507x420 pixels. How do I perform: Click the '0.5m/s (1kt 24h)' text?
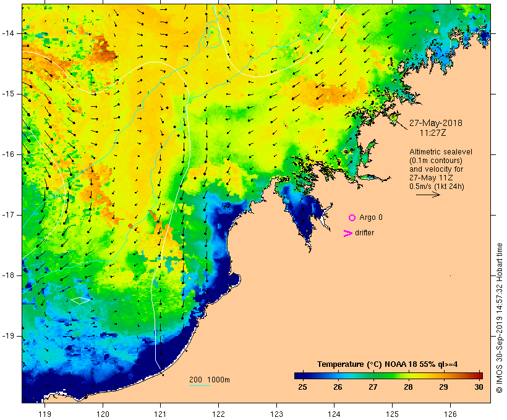(437, 187)
